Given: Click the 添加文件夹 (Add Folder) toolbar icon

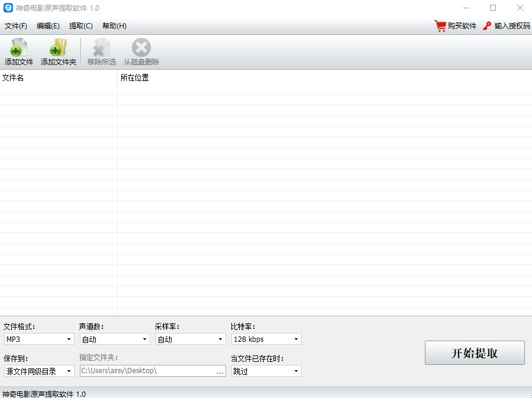Looking at the screenshot, I should point(58,51).
